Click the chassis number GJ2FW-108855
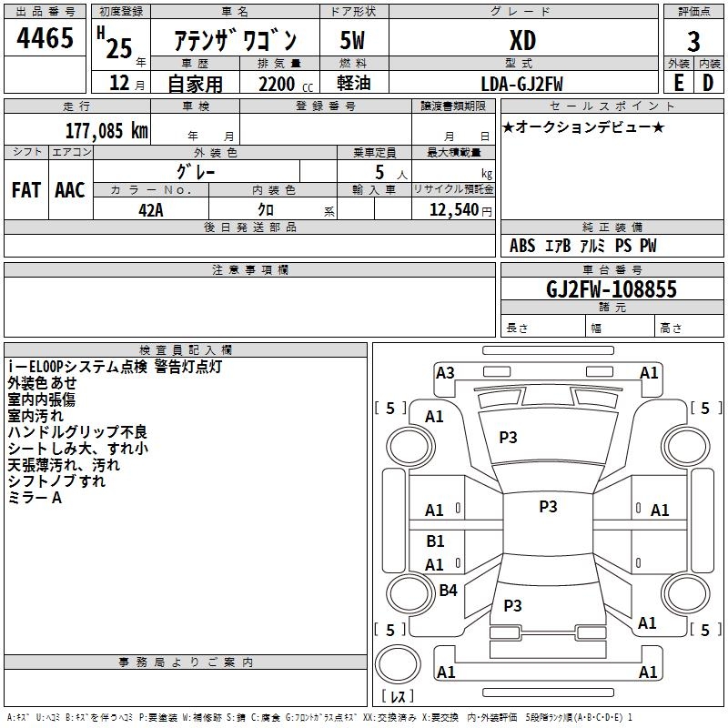 (x=612, y=288)
